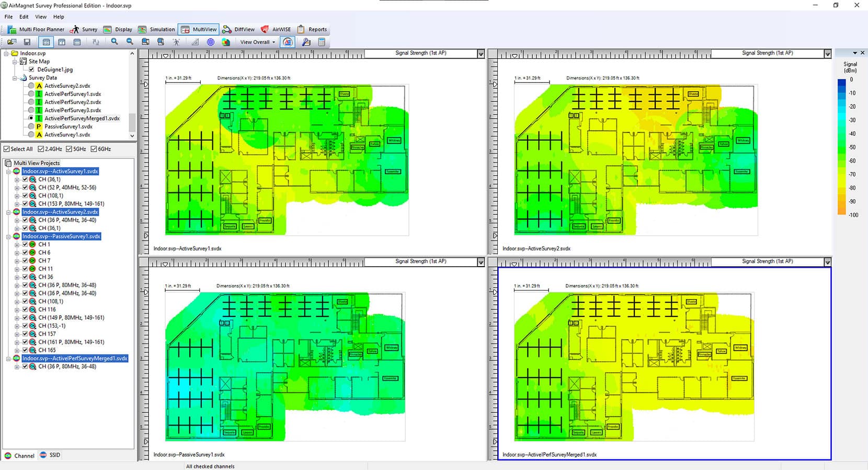
Task: Click the 'P' icon of PassiveSurvey1.svdx
Action: [x=39, y=127]
